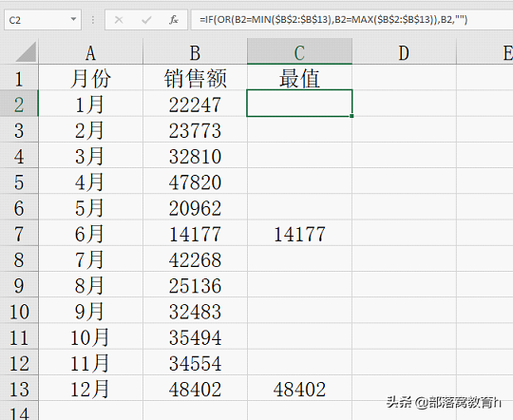Click cell containing 3月
Viewport: 513px width, 420px height.
click(x=90, y=156)
